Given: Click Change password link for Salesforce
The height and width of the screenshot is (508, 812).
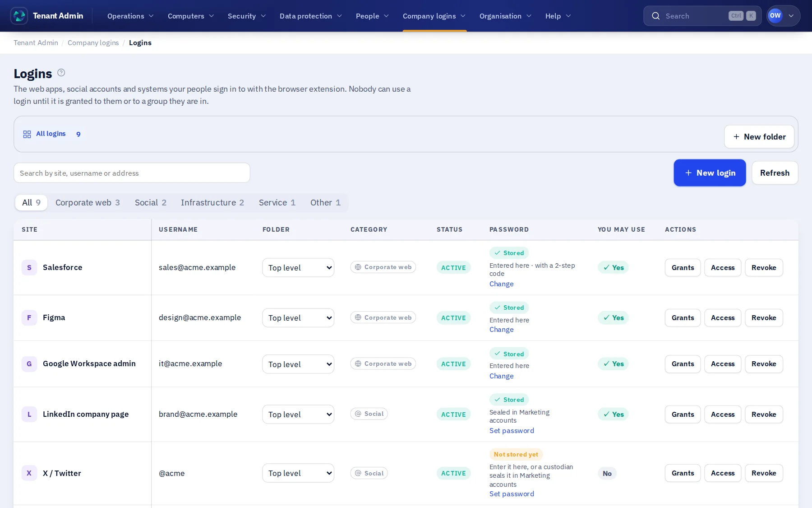Looking at the screenshot, I should point(501,284).
